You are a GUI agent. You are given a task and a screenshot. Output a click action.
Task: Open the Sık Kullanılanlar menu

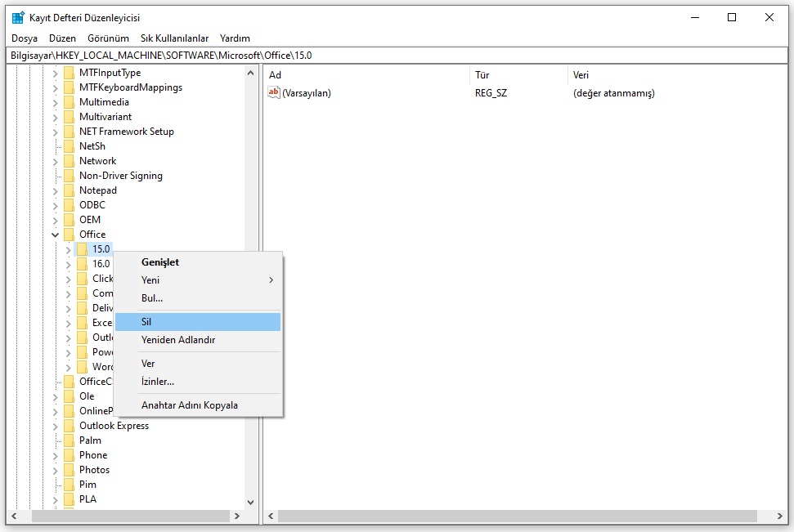(x=174, y=38)
